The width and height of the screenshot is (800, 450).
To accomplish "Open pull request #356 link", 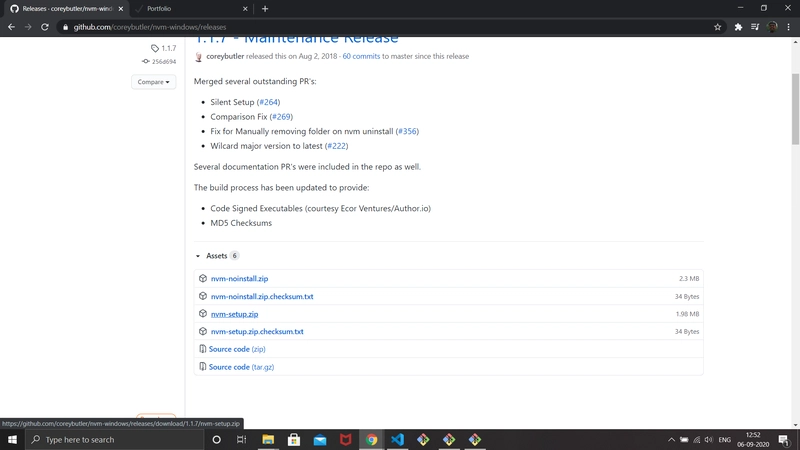I will [407, 131].
